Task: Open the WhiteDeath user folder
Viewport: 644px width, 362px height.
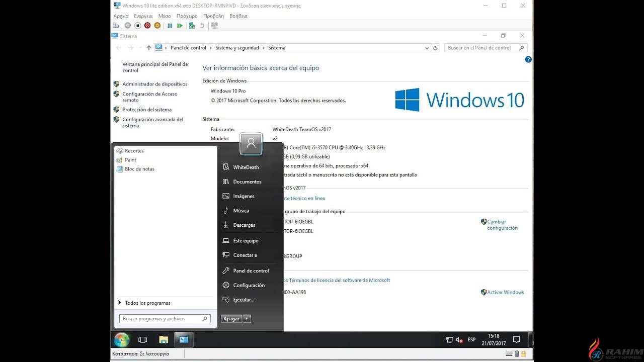Action: (x=246, y=167)
